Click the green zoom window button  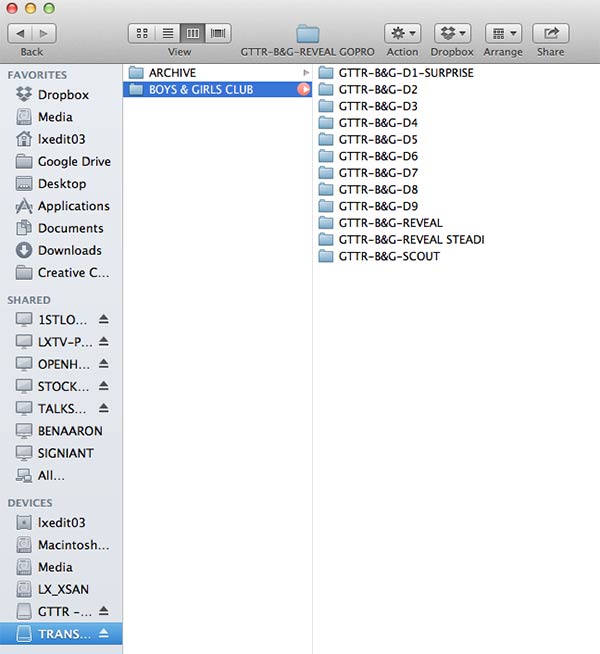click(x=49, y=8)
